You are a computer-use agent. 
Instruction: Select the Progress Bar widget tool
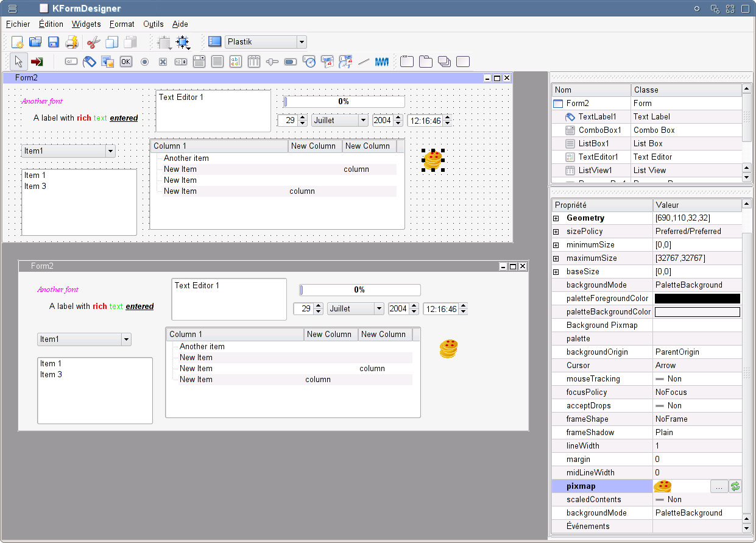pos(291,62)
